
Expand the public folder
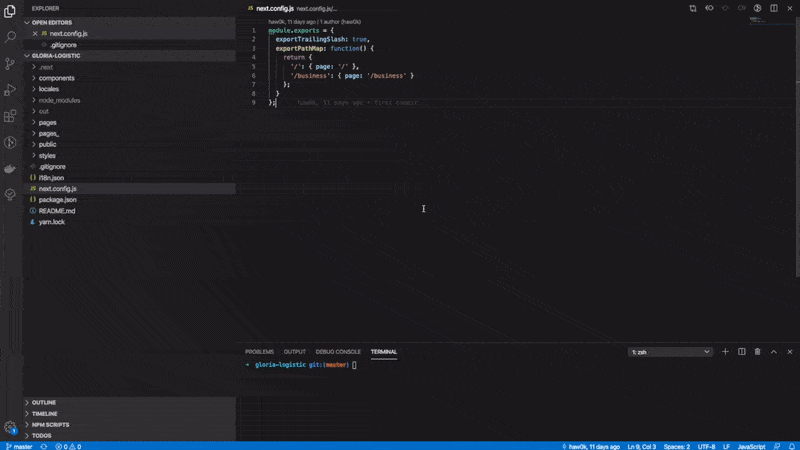129,144
